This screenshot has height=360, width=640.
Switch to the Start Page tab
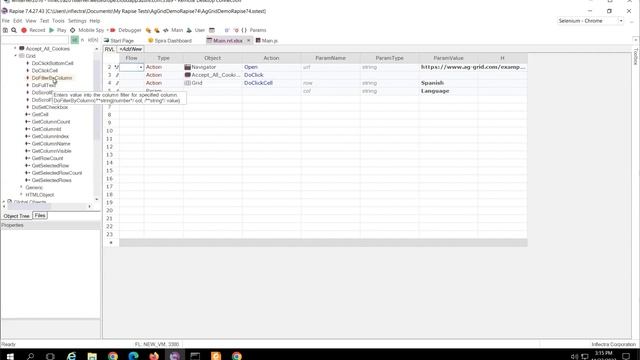(x=119, y=41)
